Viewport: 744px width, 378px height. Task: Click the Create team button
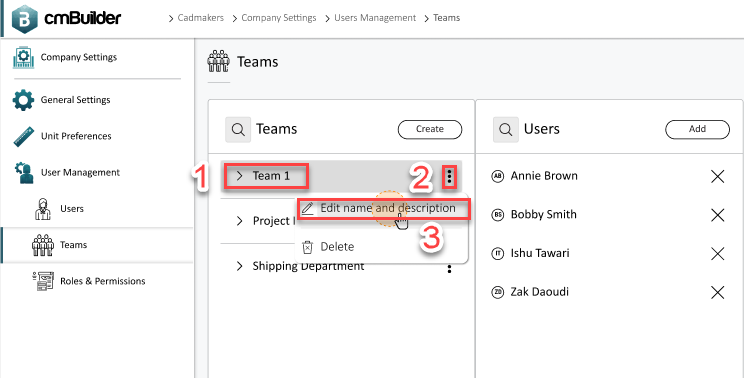point(430,129)
